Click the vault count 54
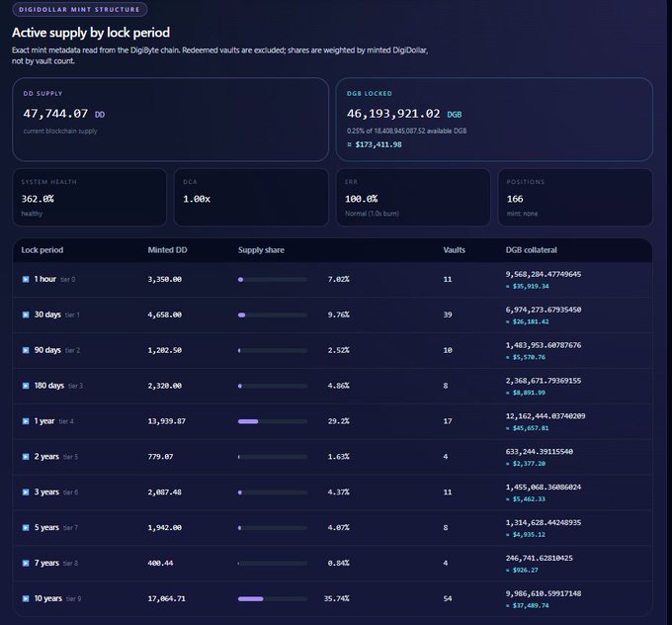 coord(448,598)
